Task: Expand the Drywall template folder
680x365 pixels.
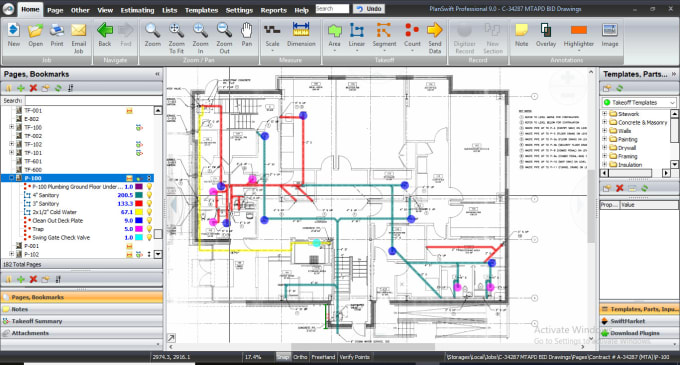Action: 604,147
